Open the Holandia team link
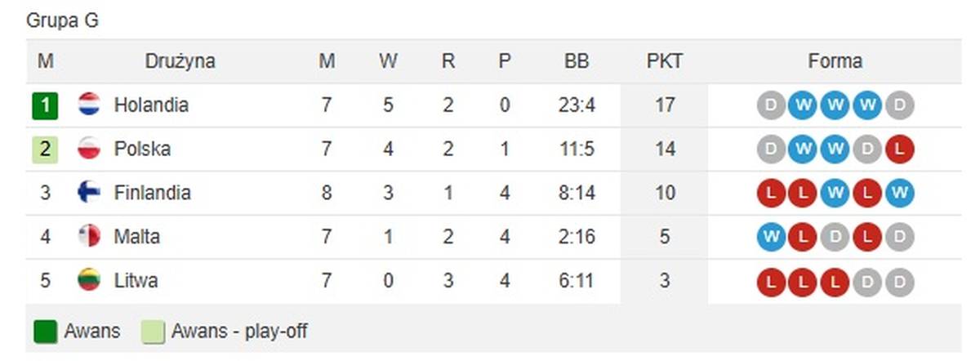The height and width of the screenshot is (361, 980). [x=151, y=105]
